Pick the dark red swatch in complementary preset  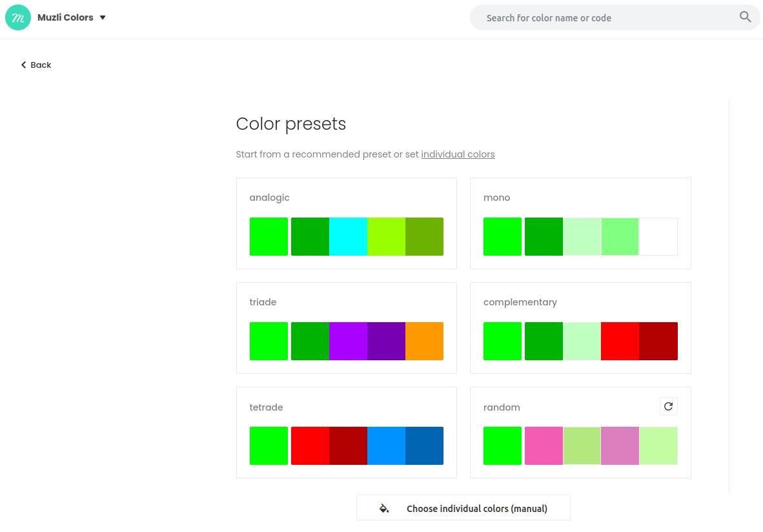(x=658, y=341)
